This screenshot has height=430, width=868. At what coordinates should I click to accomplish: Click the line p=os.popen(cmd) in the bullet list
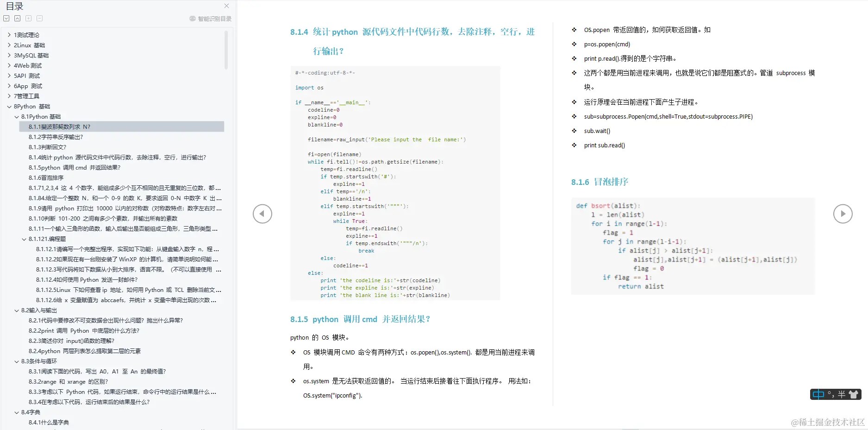pos(607,44)
